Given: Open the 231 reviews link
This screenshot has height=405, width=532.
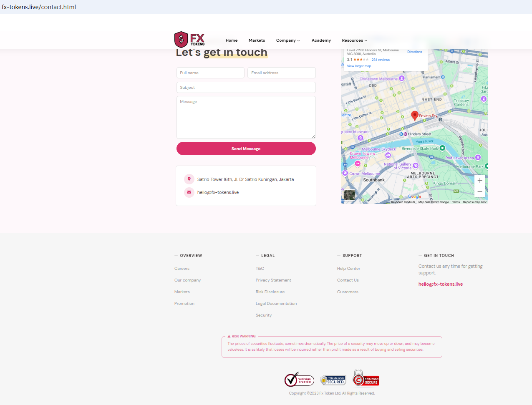Looking at the screenshot, I should [x=381, y=60].
